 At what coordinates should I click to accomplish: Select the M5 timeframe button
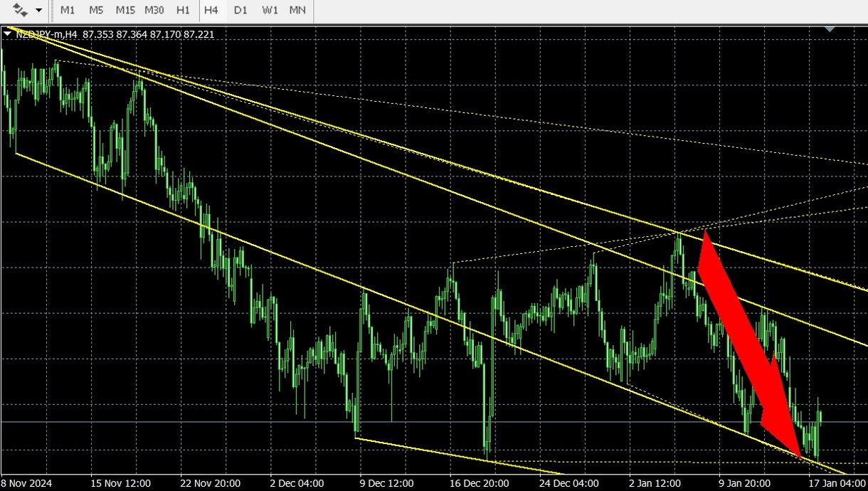click(x=96, y=11)
